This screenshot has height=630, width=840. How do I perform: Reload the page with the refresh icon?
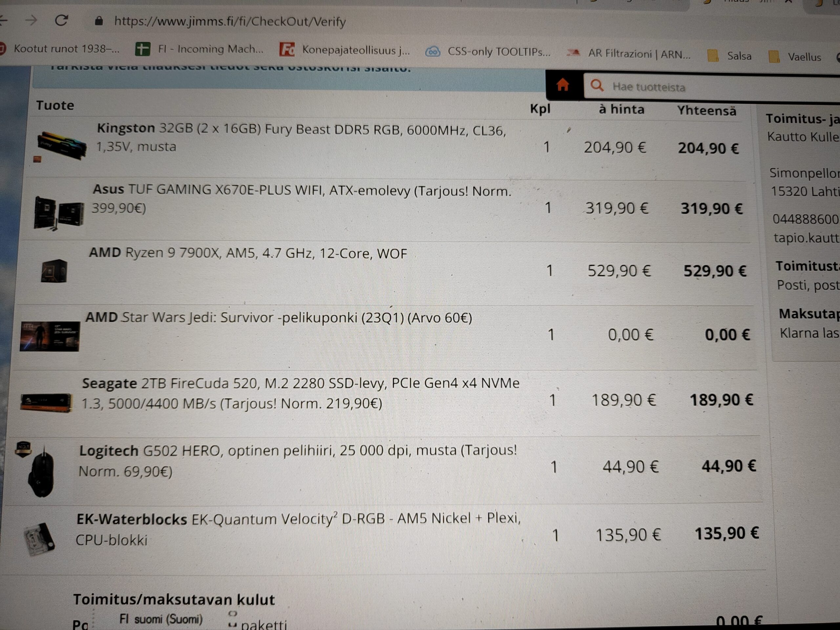(61, 20)
